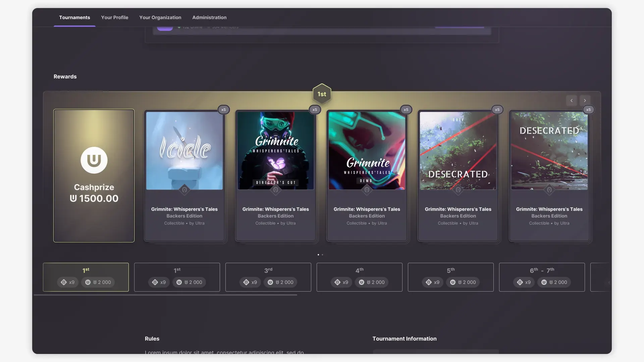
Task: Open the Grimnite Director's Cut card artwork
Action: (x=276, y=151)
